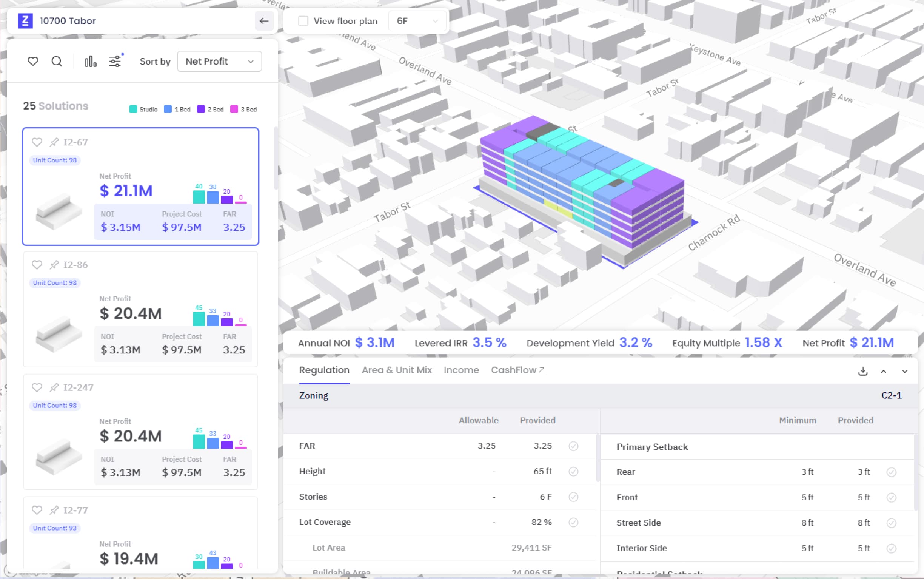924x580 pixels.
Task: Favorite the I2-67 solution with heart
Action: coord(37,142)
